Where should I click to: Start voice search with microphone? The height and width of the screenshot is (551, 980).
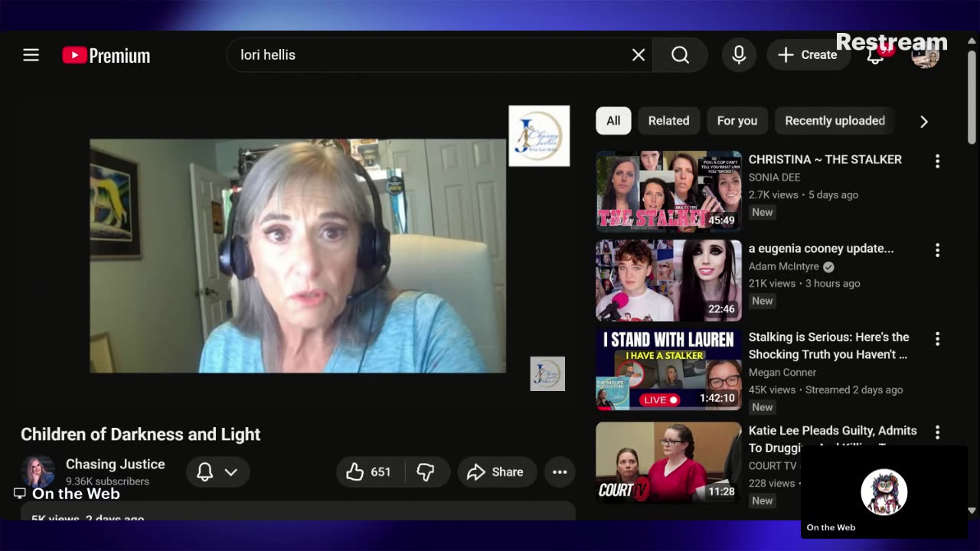pos(739,55)
